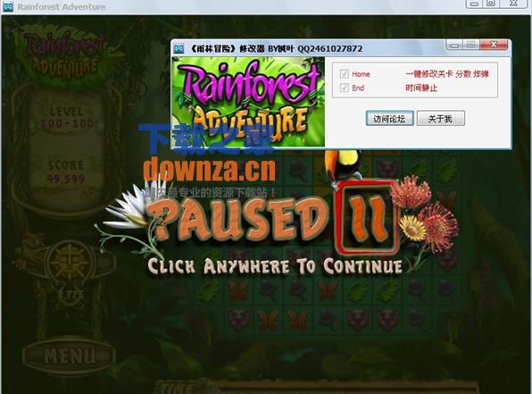This screenshot has width=532, height=394.
Task: Click 'Click Anywhere To Continue' text
Action: point(275,266)
